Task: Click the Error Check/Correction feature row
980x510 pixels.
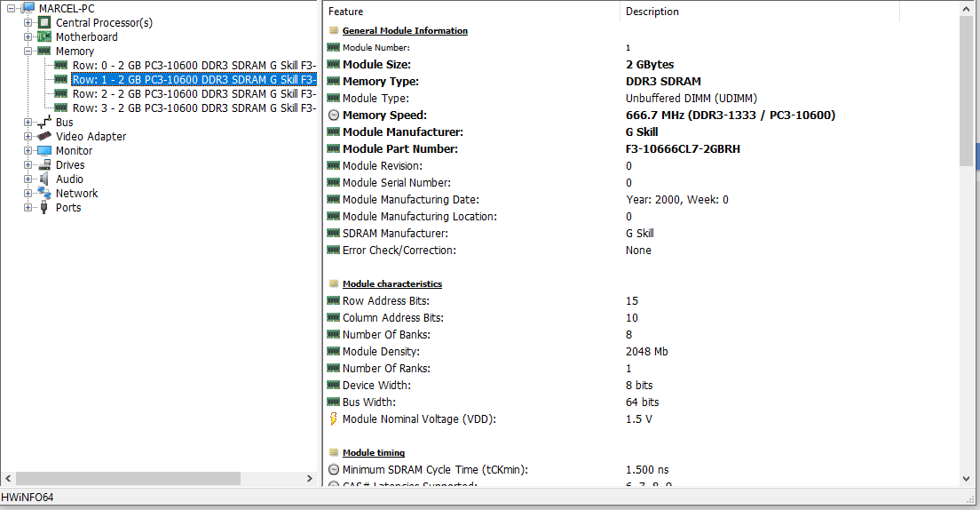Action: click(x=642, y=250)
